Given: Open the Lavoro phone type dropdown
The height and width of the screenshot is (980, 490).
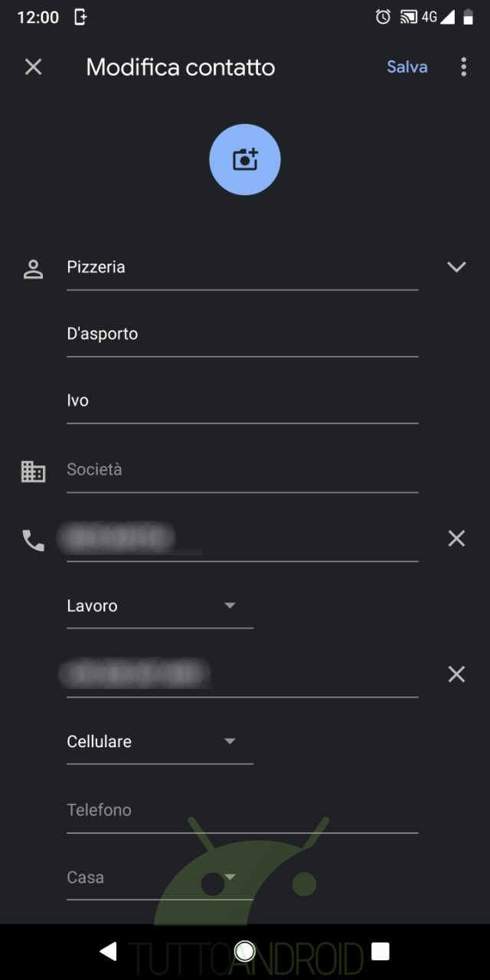Looking at the screenshot, I should [x=159, y=606].
